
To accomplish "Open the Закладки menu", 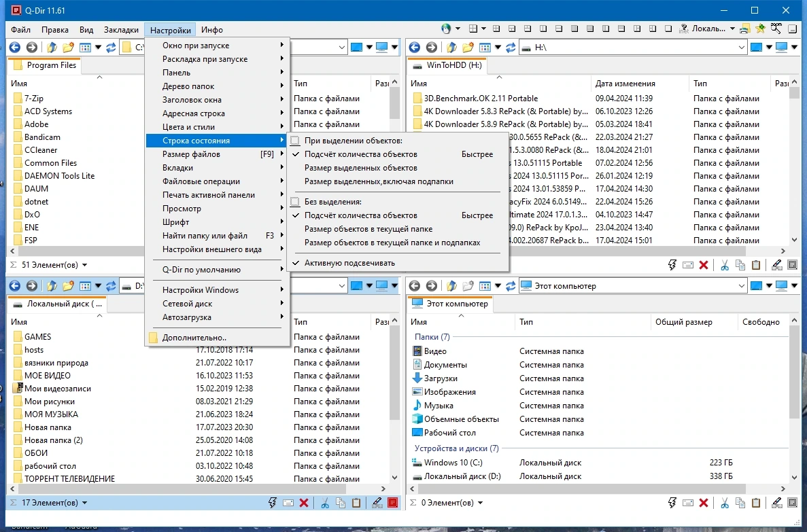I will pos(121,29).
